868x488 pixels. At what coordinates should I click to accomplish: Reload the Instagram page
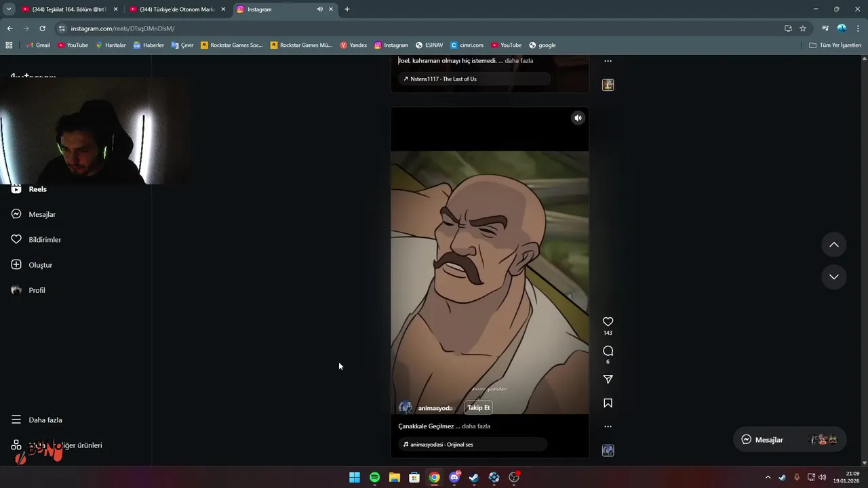click(42, 28)
